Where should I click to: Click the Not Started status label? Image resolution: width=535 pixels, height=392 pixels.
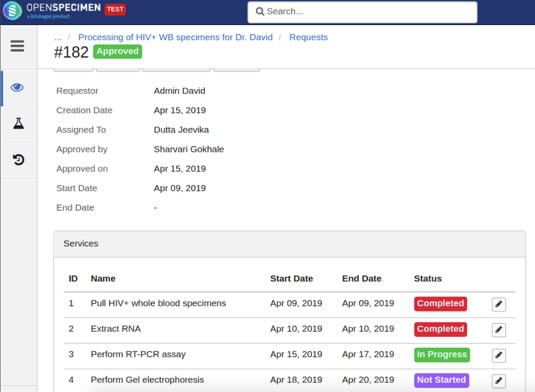point(441,380)
